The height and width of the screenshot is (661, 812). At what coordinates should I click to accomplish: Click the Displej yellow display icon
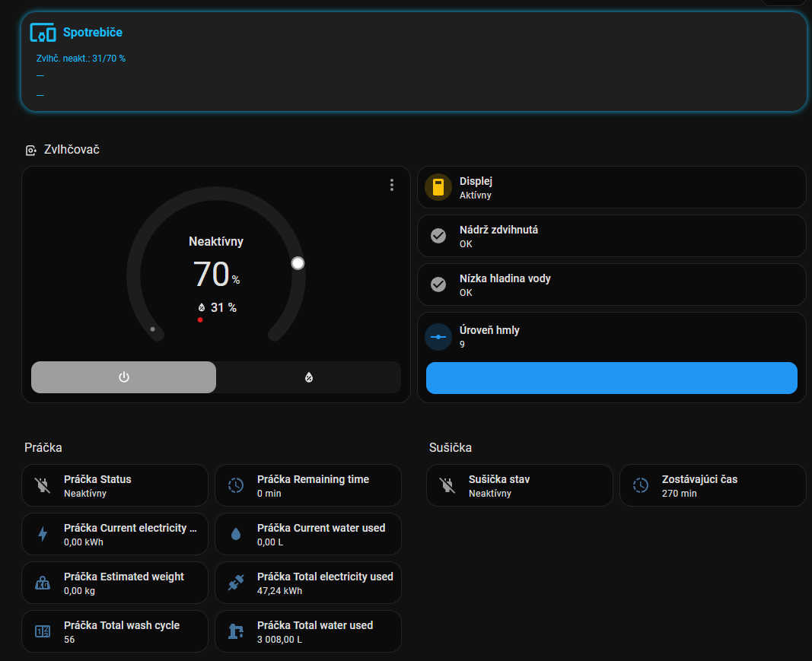point(438,187)
